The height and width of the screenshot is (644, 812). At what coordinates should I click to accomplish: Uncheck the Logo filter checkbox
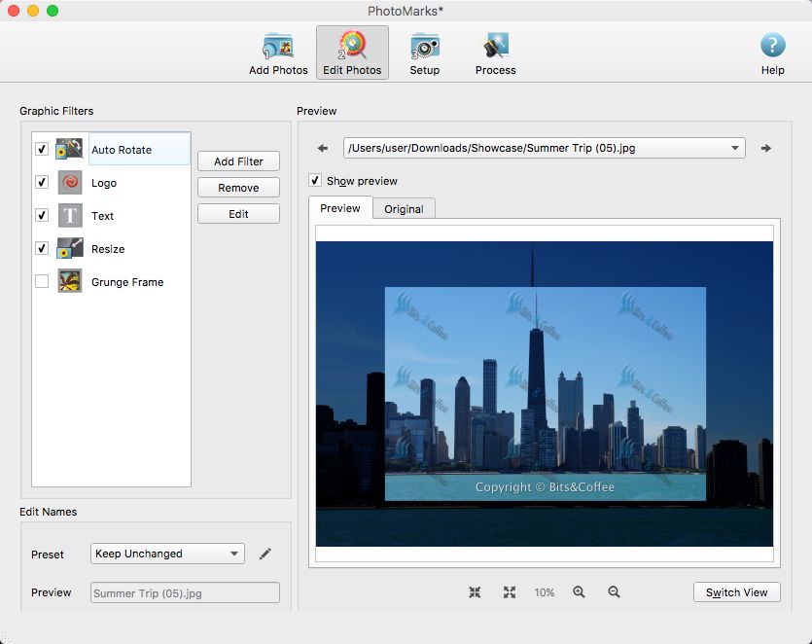(x=42, y=182)
